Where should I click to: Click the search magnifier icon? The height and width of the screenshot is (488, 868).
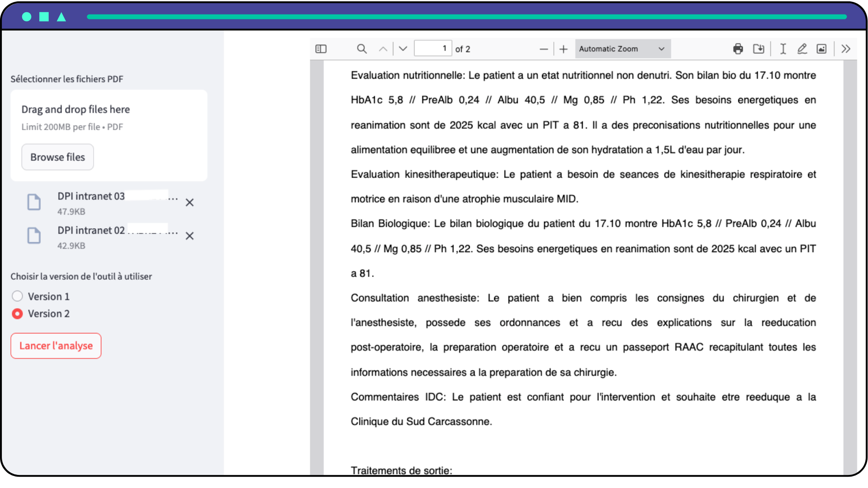pyautogui.click(x=362, y=48)
